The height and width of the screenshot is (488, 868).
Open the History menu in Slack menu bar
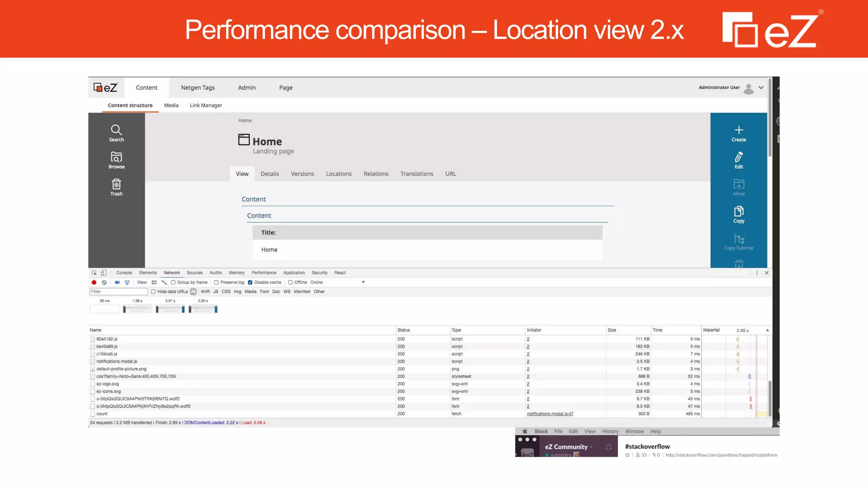[610, 431]
